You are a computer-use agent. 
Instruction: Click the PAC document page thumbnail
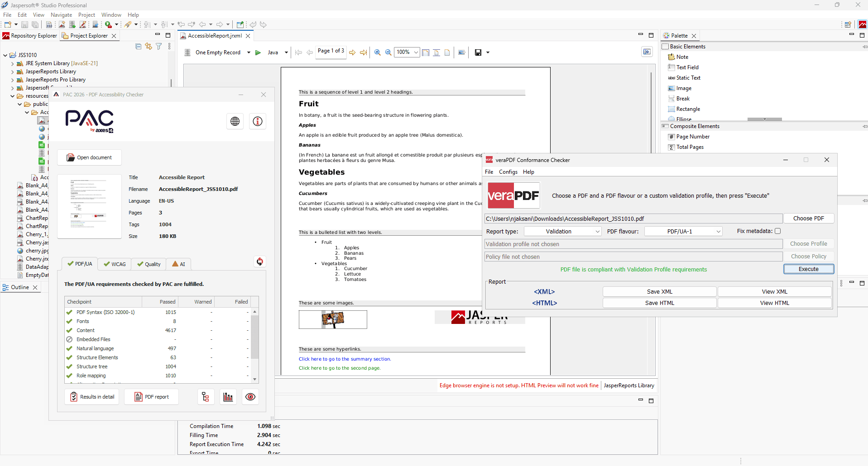(90, 206)
